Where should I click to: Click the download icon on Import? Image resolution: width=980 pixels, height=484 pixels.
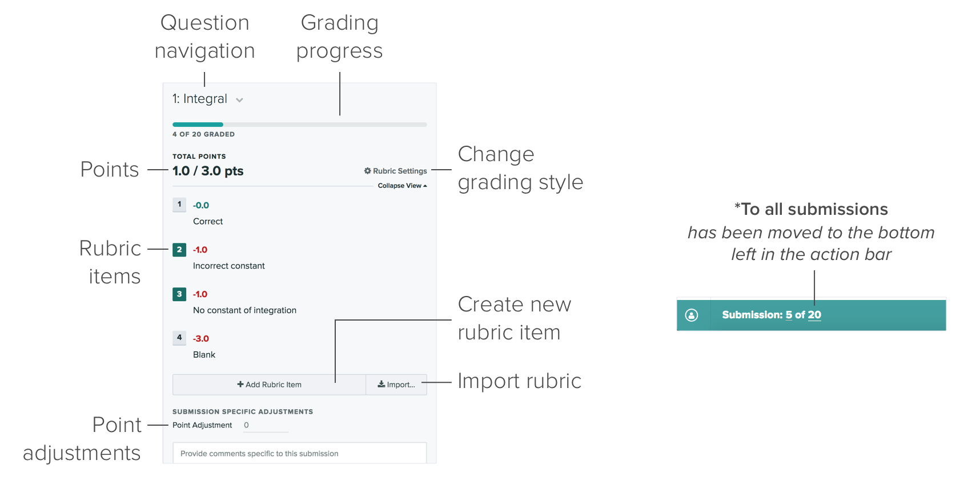[x=381, y=385]
